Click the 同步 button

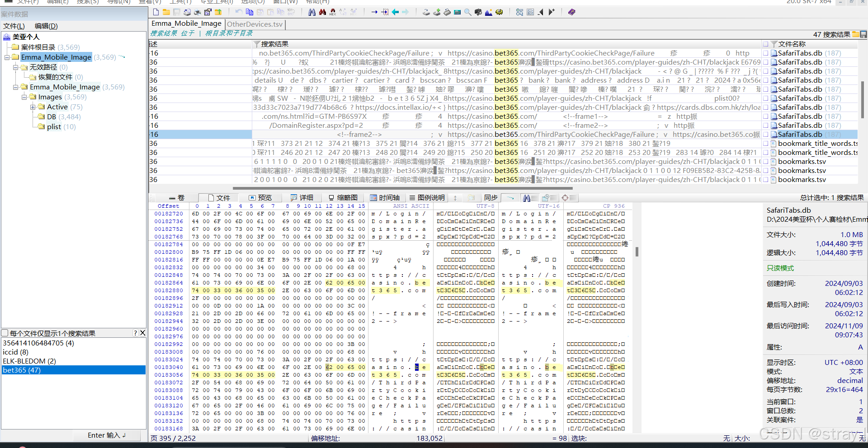click(x=491, y=198)
